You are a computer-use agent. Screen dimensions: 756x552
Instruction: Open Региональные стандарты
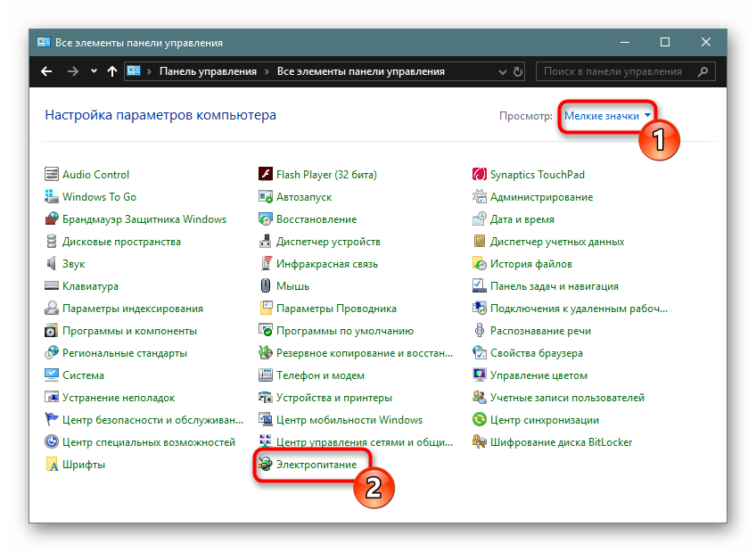click(125, 352)
